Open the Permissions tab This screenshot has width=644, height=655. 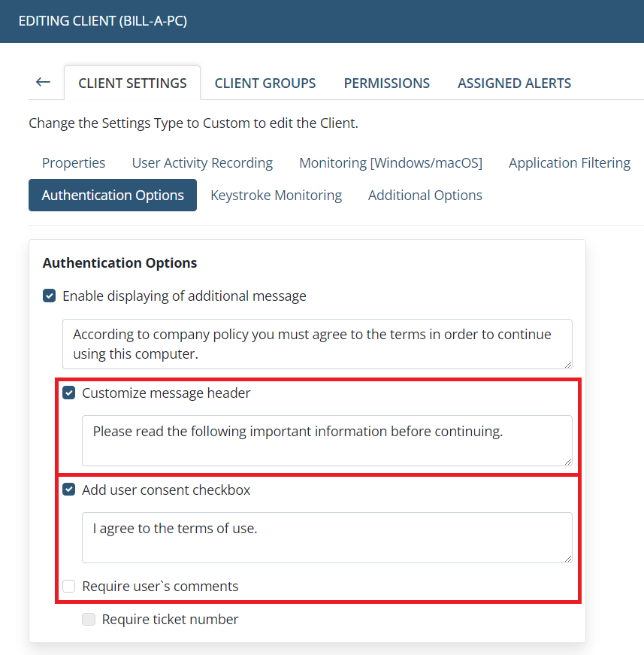tap(387, 83)
